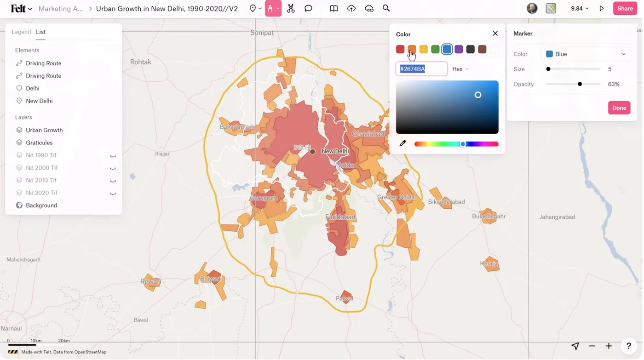Open the help question mark

click(x=628, y=346)
